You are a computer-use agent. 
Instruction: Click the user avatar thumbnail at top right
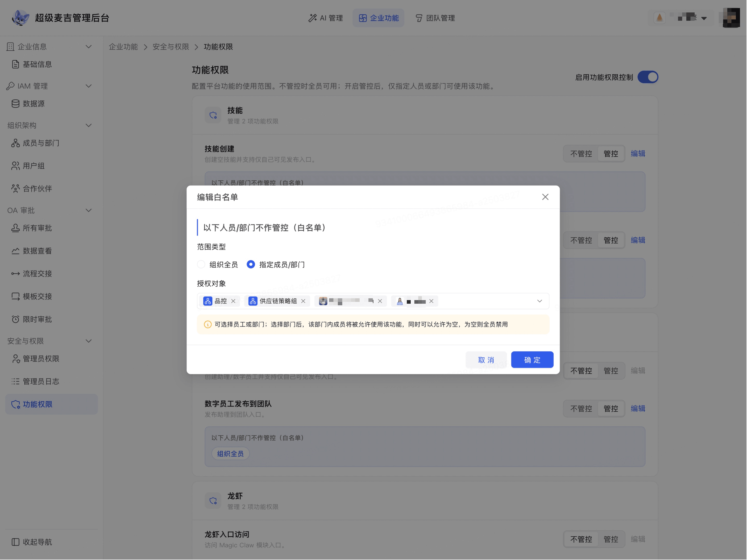pos(731,18)
